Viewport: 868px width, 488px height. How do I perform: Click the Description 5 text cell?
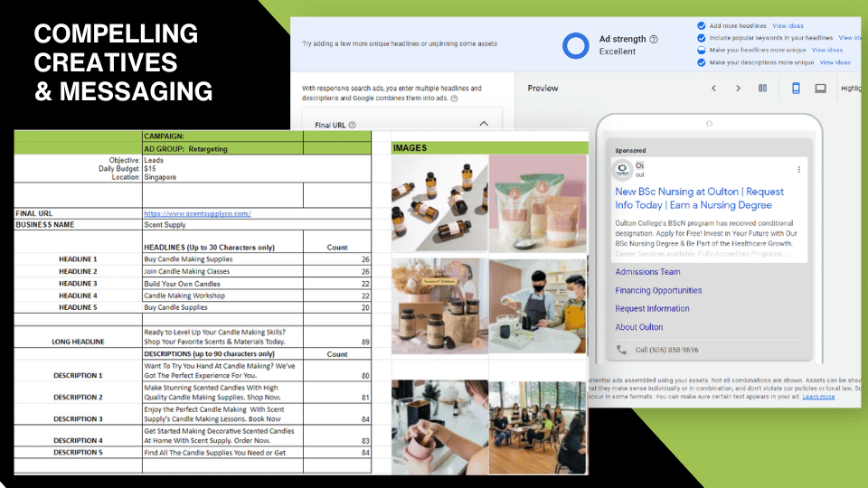pos(222,453)
